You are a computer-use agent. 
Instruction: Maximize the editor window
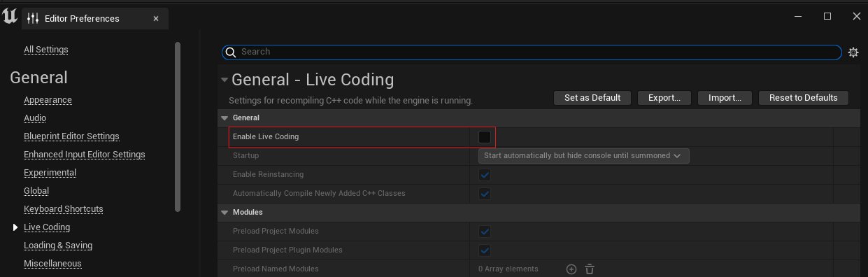[x=827, y=15]
